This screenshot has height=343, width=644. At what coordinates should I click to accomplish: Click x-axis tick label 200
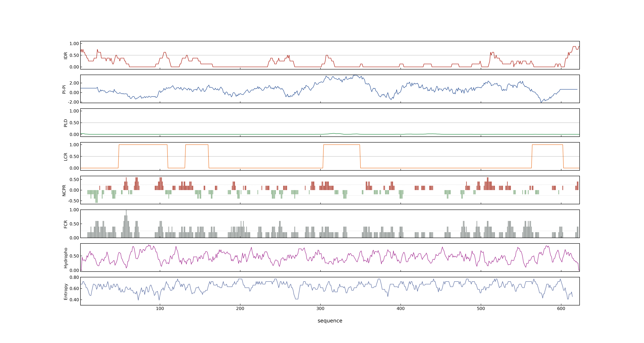click(240, 309)
